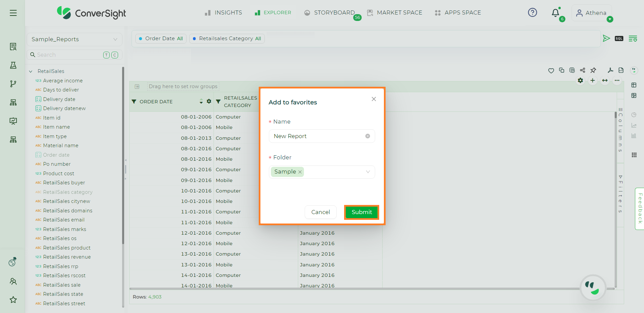Click the flask icon in left sidebar
Viewport: 644px width, 313px height.
[13, 65]
